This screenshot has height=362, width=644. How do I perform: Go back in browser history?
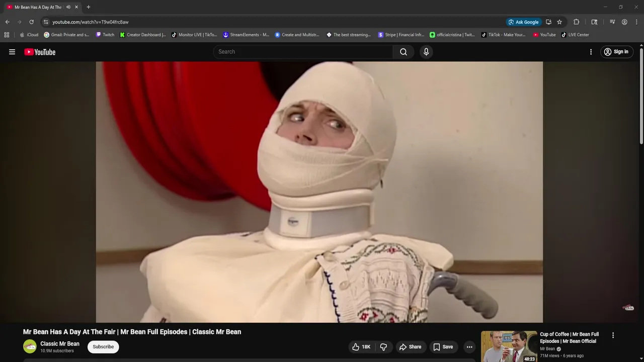coord(7,22)
